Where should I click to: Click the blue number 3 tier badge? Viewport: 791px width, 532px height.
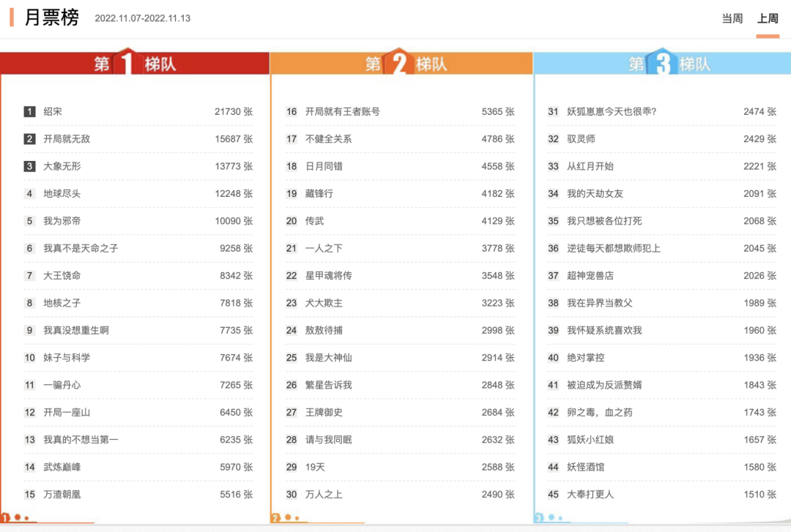tap(662, 62)
